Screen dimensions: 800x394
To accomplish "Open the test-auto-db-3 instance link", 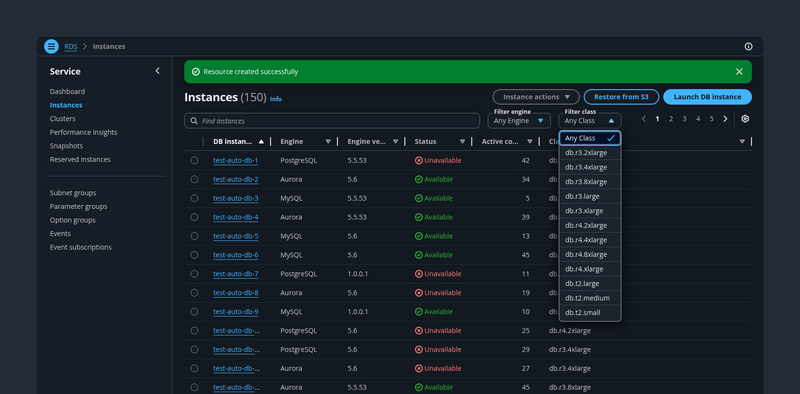I will click(236, 198).
